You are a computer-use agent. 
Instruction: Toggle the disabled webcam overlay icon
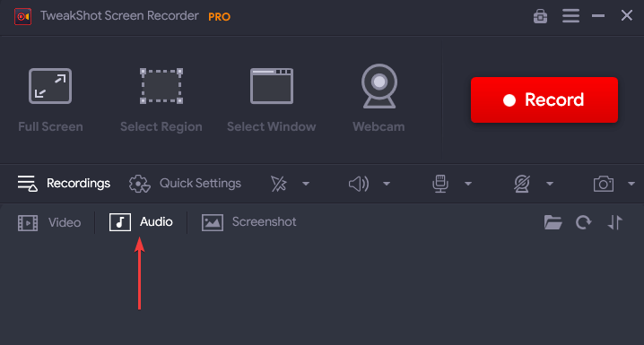click(x=522, y=184)
